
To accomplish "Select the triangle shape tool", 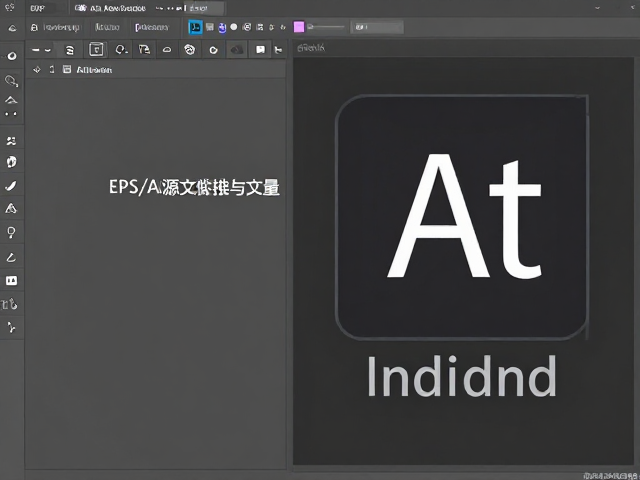I will tap(11, 209).
